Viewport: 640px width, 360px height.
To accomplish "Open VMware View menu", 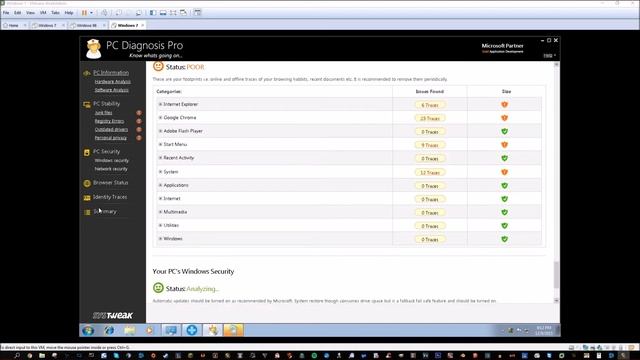I will click(x=30, y=13).
